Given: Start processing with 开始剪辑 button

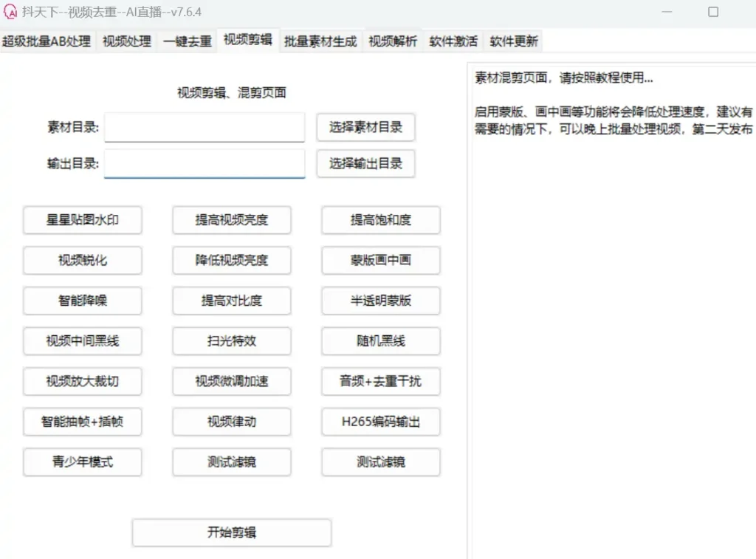Looking at the screenshot, I should click(232, 532).
